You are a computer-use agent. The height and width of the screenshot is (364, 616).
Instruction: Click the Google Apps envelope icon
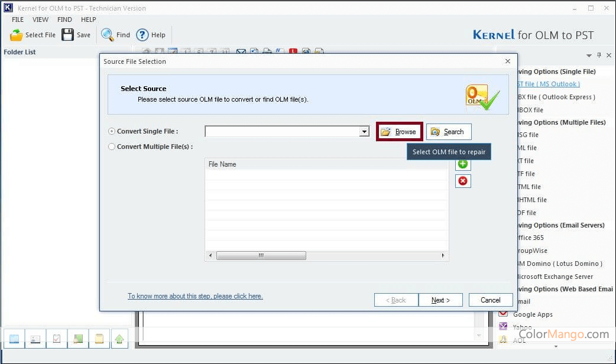[503, 314]
